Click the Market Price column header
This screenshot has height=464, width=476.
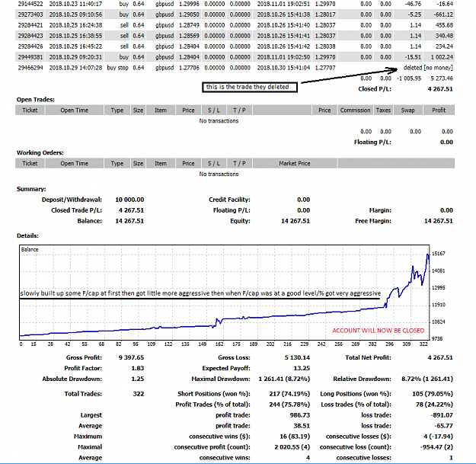pos(295,163)
